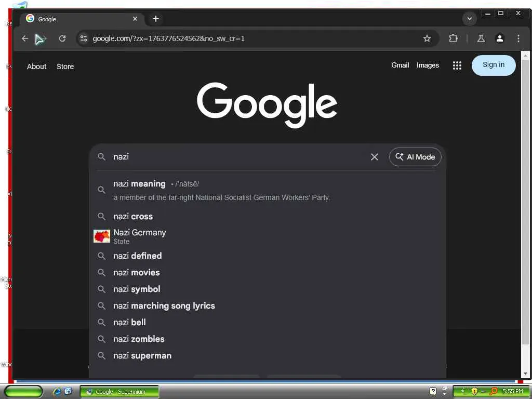Click the help question mark tray icon
This screenshot has width=532, height=399.
(x=433, y=392)
